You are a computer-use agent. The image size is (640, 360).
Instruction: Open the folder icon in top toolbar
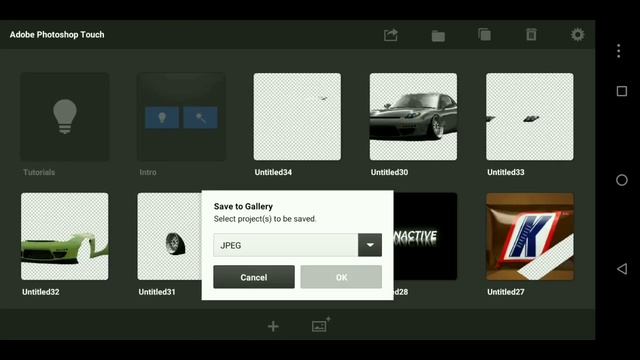(438, 36)
